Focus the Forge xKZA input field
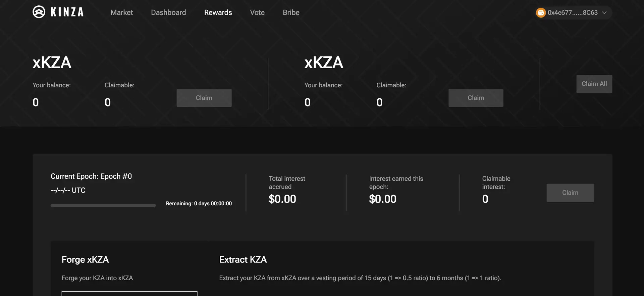 (x=129, y=293)
